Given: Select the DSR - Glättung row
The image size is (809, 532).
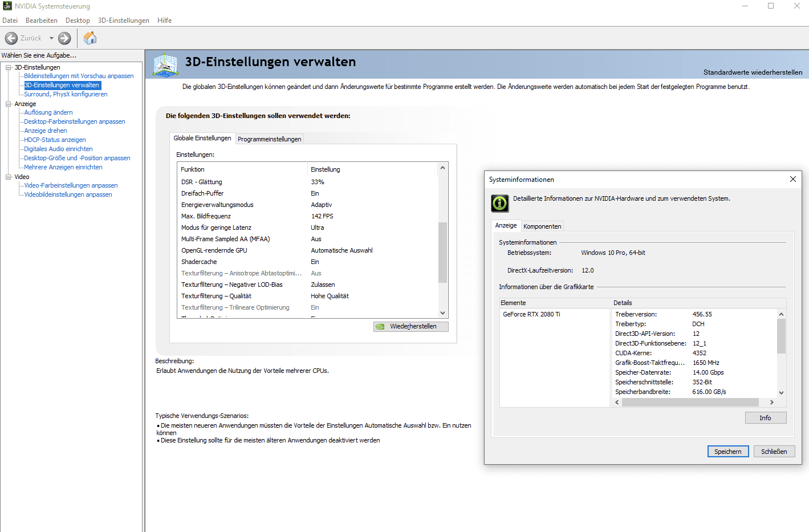Looking at the screenshot, I should pos(308,182).
